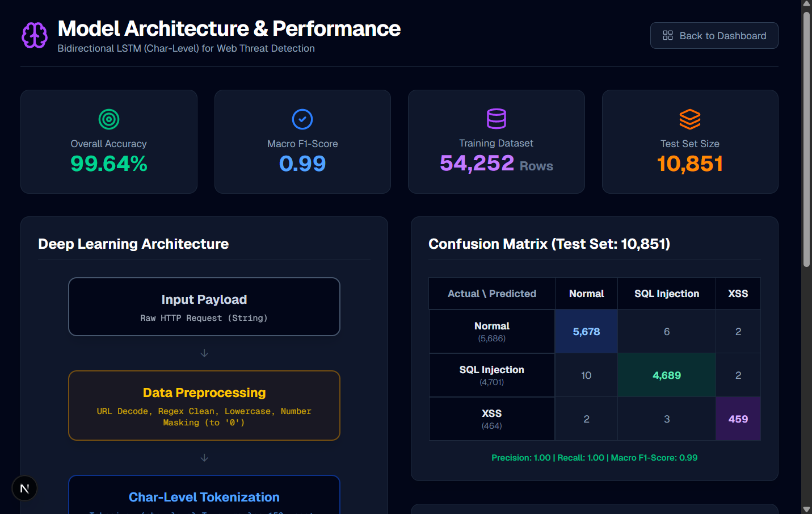
Task: Click the 4,689 SQL Injection matrix cell
Action: [667, 375]
